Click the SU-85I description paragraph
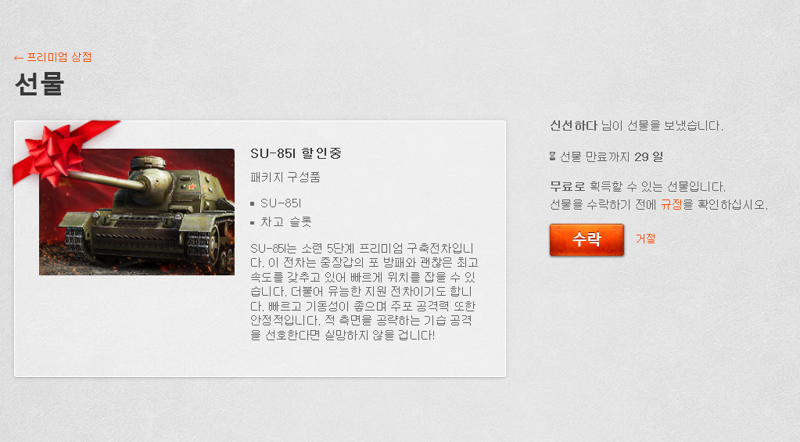 click(x=364, y=291)
